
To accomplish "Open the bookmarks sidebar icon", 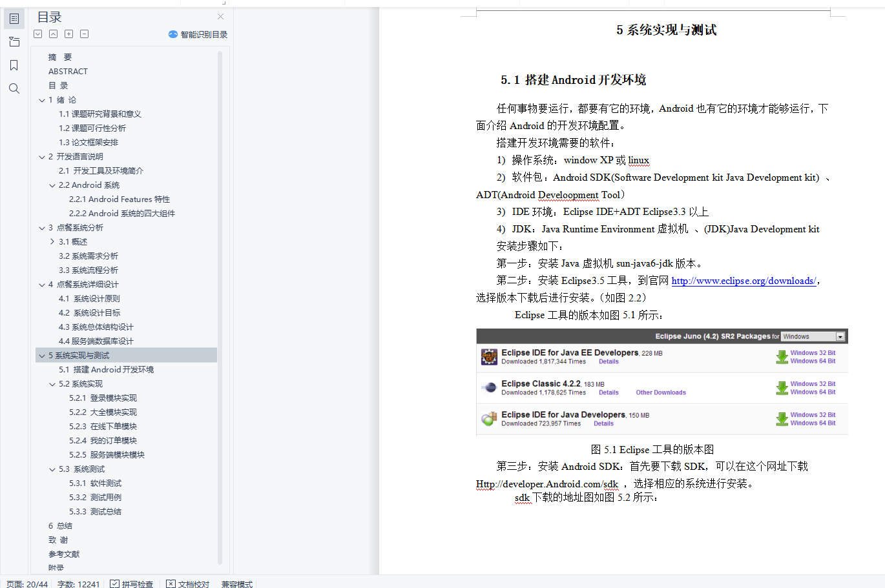I will (14, 65).
